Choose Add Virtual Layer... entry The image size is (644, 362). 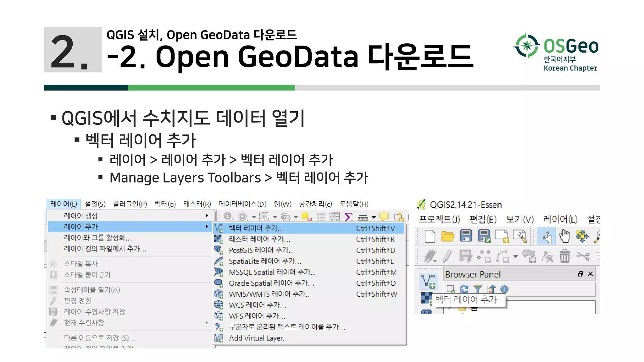309,338
